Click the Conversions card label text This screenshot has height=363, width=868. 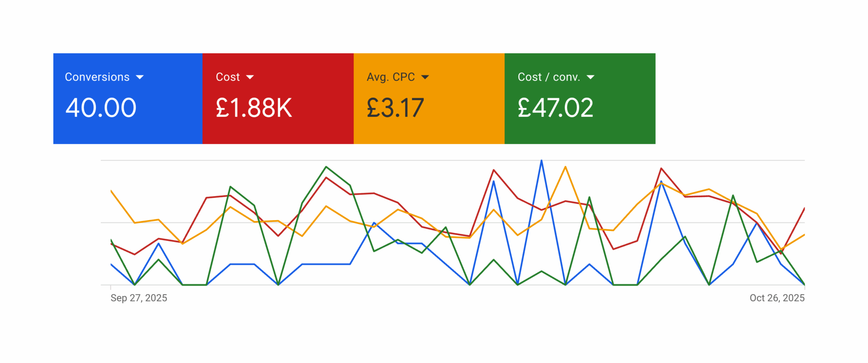tap(97, 77)
